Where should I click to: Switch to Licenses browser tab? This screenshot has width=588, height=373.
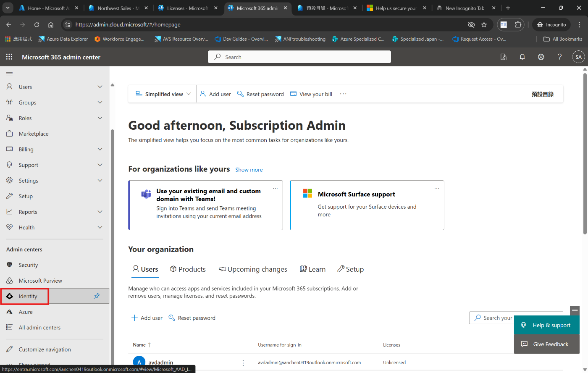tap(188, 8)
